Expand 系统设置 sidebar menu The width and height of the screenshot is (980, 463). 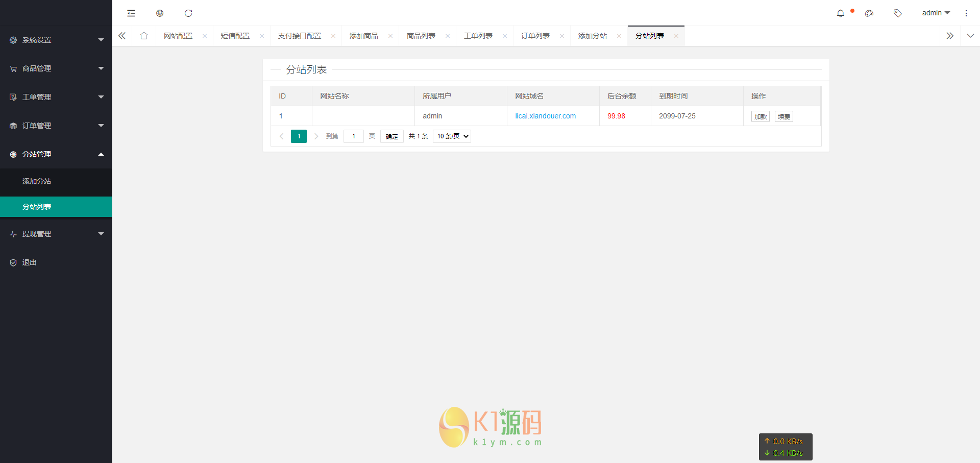(56, 40)
